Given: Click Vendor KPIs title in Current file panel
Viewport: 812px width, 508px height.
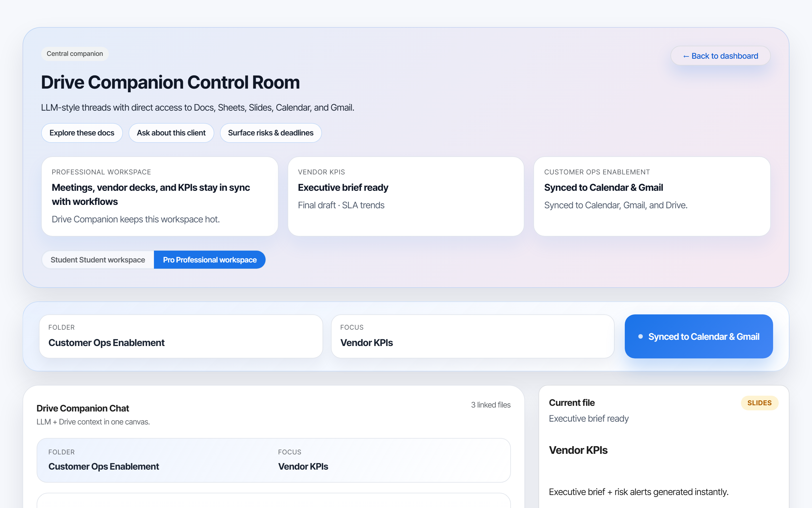Looking at the screenshot, I should click(x=578, y=450).
